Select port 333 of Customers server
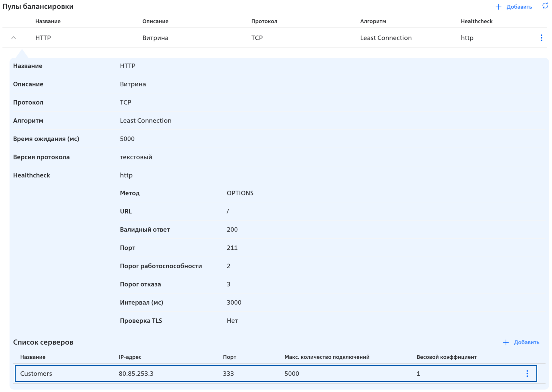 click(x=228, y=373)
